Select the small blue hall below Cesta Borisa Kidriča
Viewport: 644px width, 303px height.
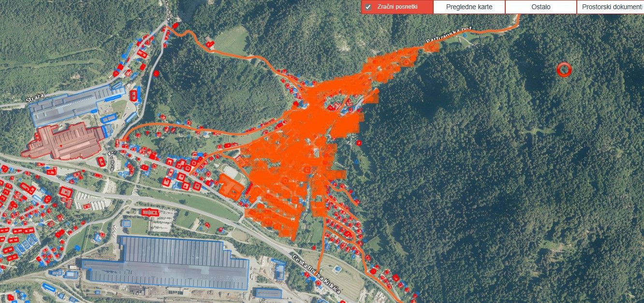(x=268, y=293)
